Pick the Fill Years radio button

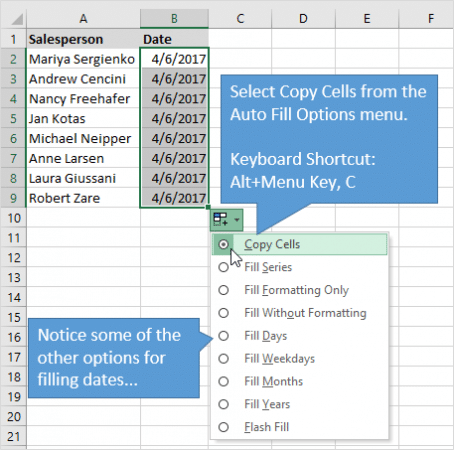tap(223, 404)
